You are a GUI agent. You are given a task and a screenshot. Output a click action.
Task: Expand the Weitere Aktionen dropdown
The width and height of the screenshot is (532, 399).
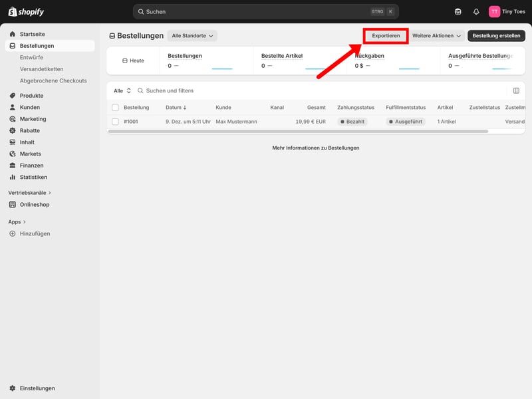pos(436,36)
